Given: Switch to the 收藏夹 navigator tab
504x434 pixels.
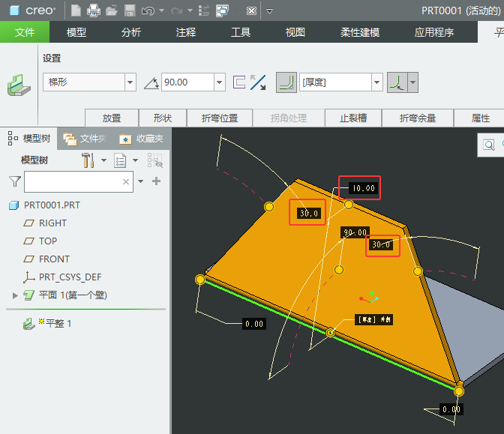Looking at the screenshot, I should pos(142,139).
